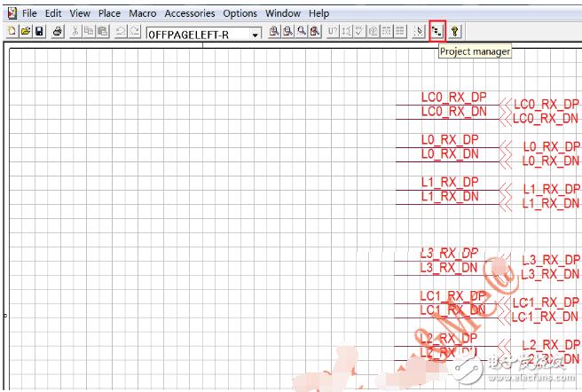582x392 pixels.
Task: Select the L2_RX_DP off-page connector label
Action: click(x=551, y=345)
